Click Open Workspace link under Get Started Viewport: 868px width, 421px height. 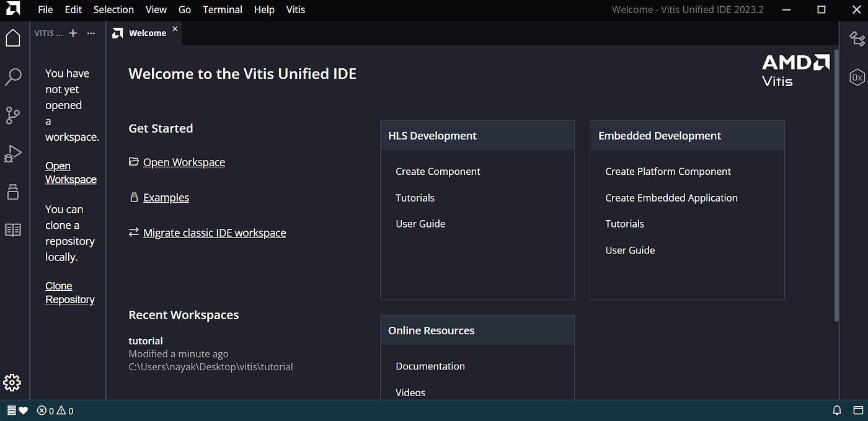coord(184,162)
